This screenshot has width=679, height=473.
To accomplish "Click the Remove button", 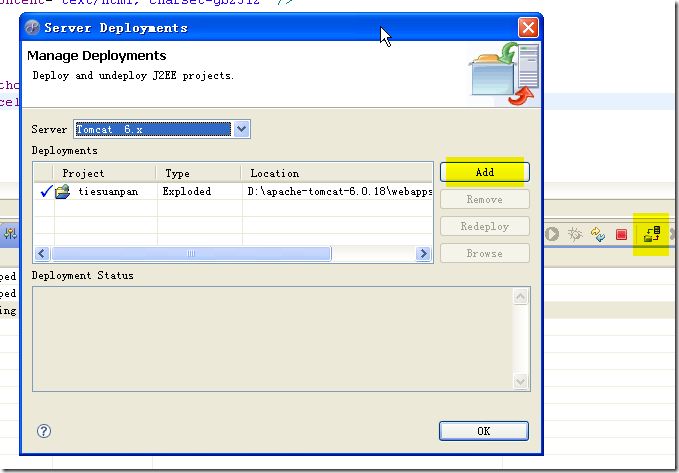I will pos(485,199).
